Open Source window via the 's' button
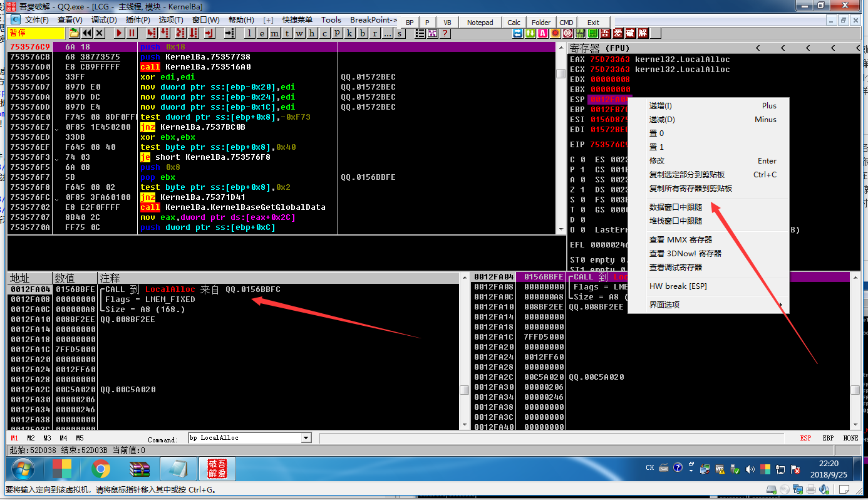 (400, 33)
